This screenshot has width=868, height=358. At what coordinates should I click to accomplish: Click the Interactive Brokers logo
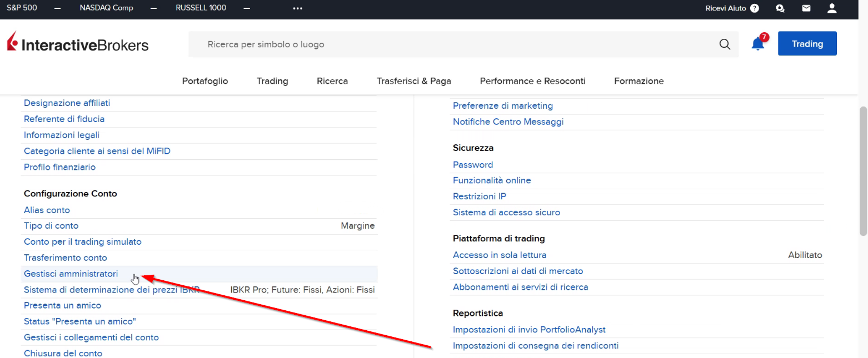pyautogui.click(x=78, y=44)
